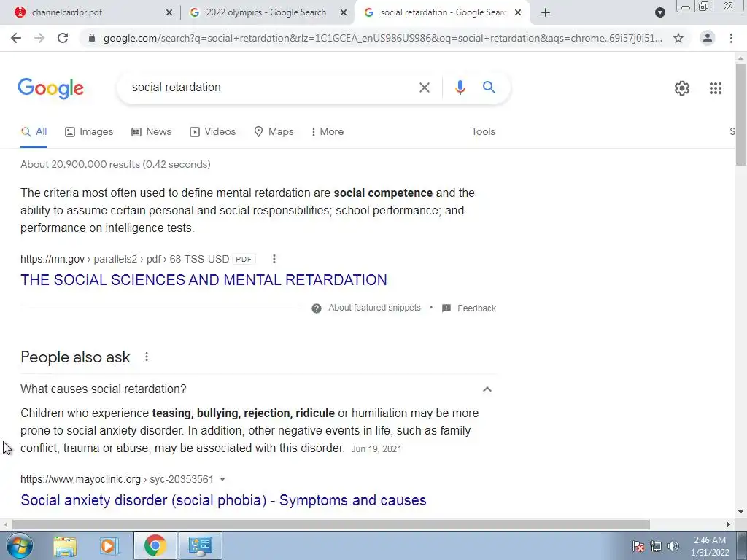Open the tab search dropdown arrow
The width and height of the screenshot is (747, 560).
[659, 12]
